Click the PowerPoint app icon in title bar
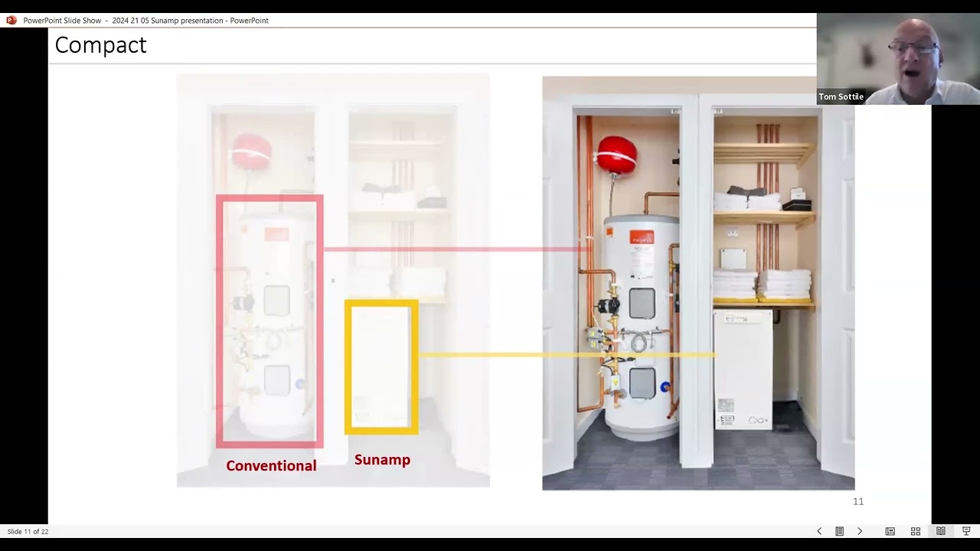 point(11,20)
